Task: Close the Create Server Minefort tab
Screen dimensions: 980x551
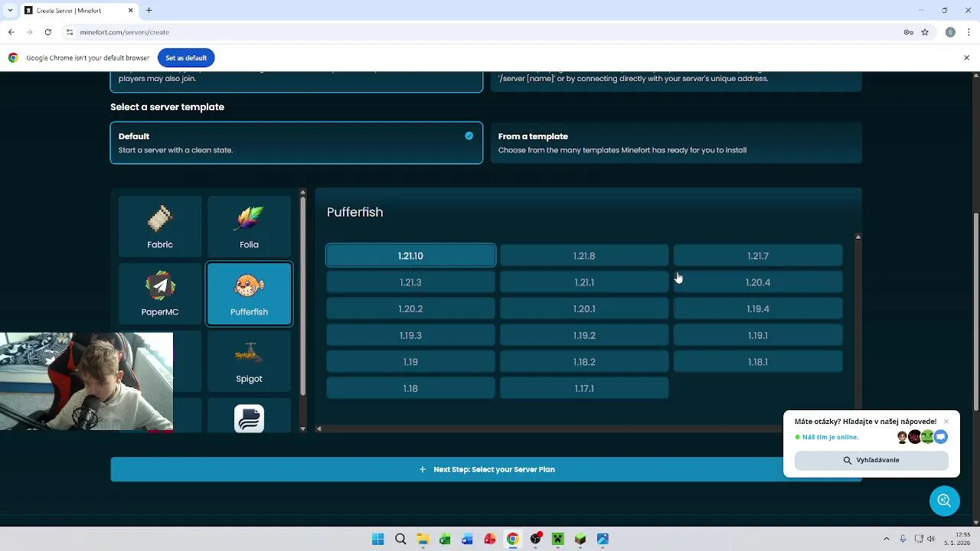Action: (130, 11)
